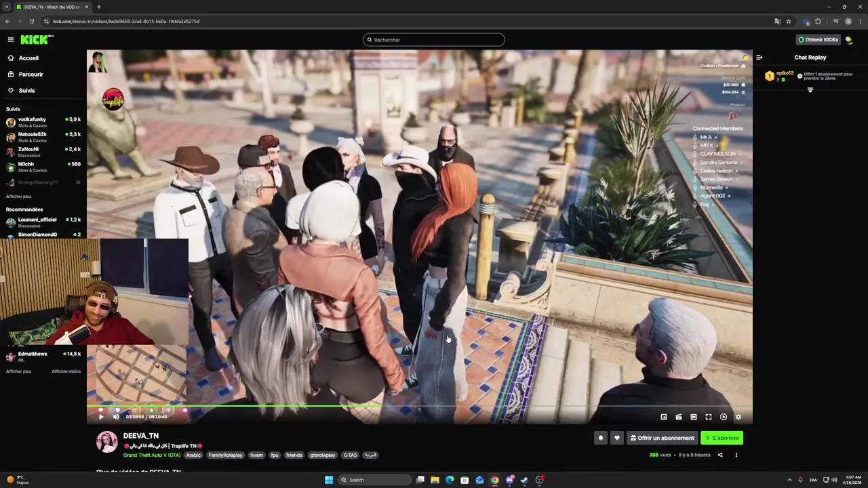Open the browser extensions puzzle icon
The image size is (868, 488).
tap(818, 21)
